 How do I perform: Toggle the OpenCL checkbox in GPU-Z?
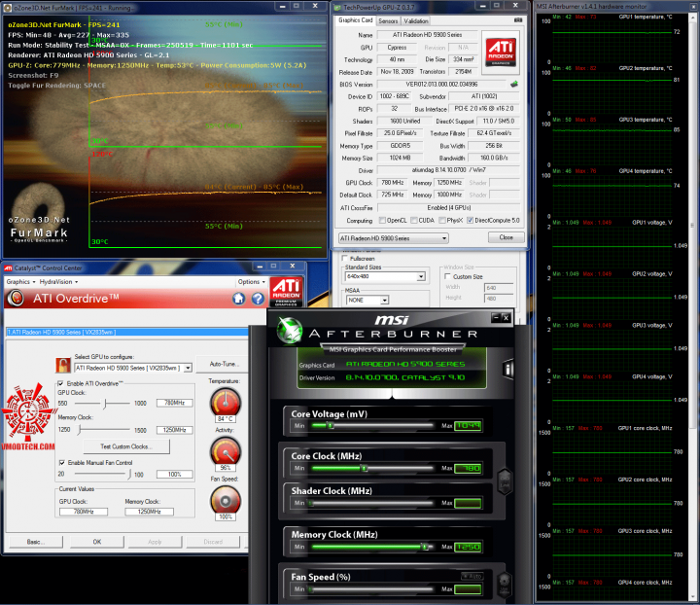[x=382, y=220]
